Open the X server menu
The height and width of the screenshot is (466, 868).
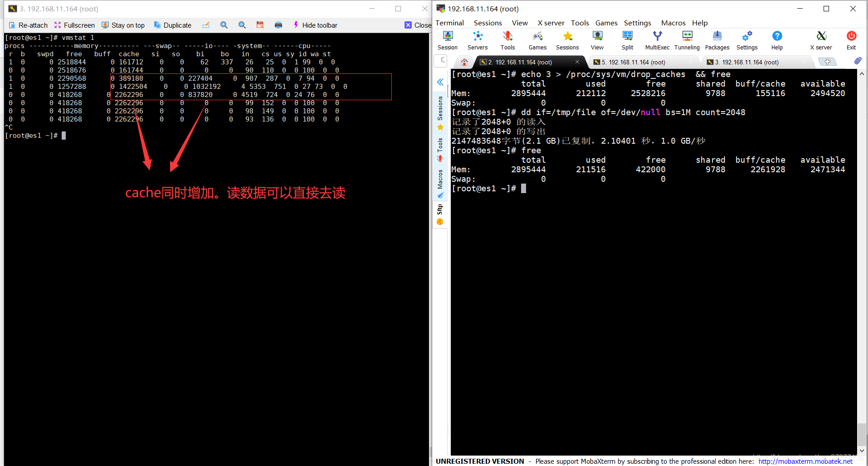[x=551, y=23]
